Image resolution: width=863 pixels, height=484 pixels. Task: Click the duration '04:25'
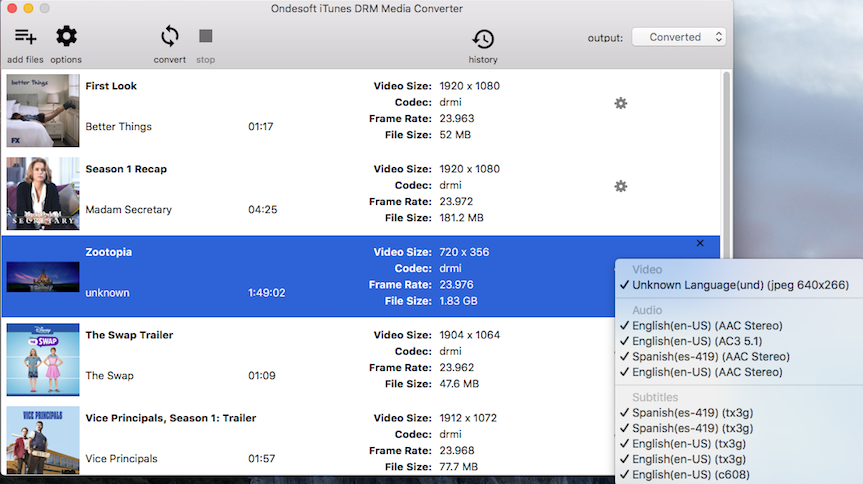263,210
